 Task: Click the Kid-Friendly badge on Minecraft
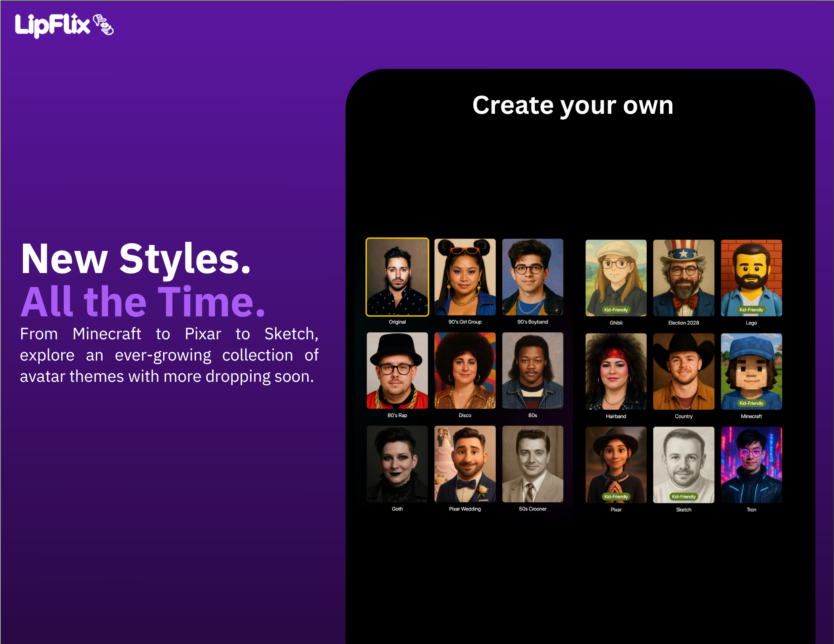point(751,403)
